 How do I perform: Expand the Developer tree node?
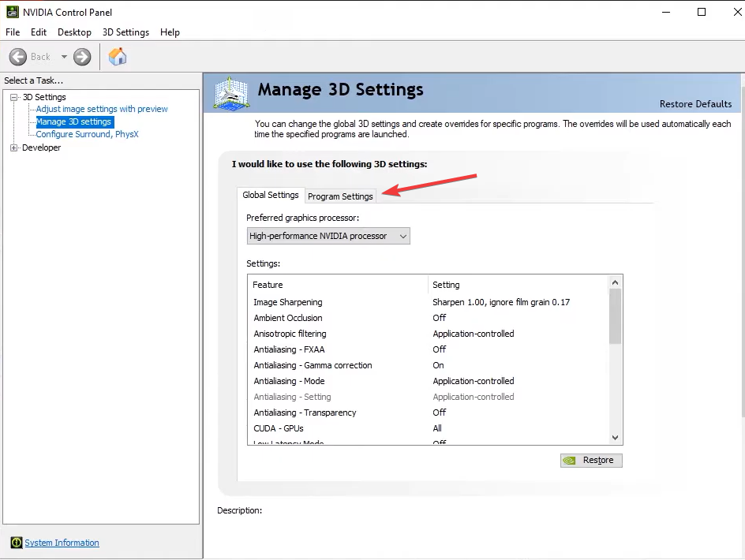point(13,147)
